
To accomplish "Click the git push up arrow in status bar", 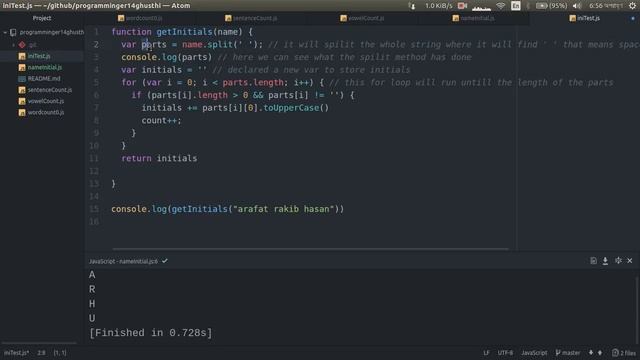I will 600,353.
